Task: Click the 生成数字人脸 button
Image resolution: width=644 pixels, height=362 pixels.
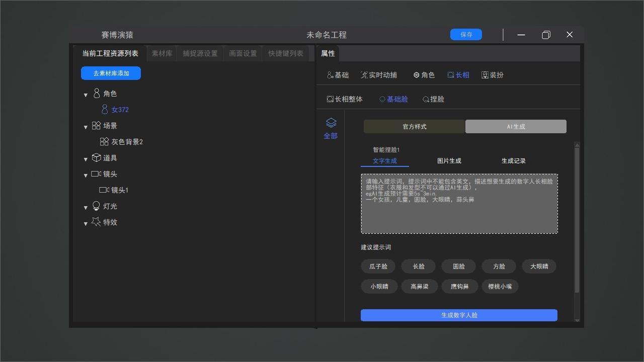Action: [459, 315]
